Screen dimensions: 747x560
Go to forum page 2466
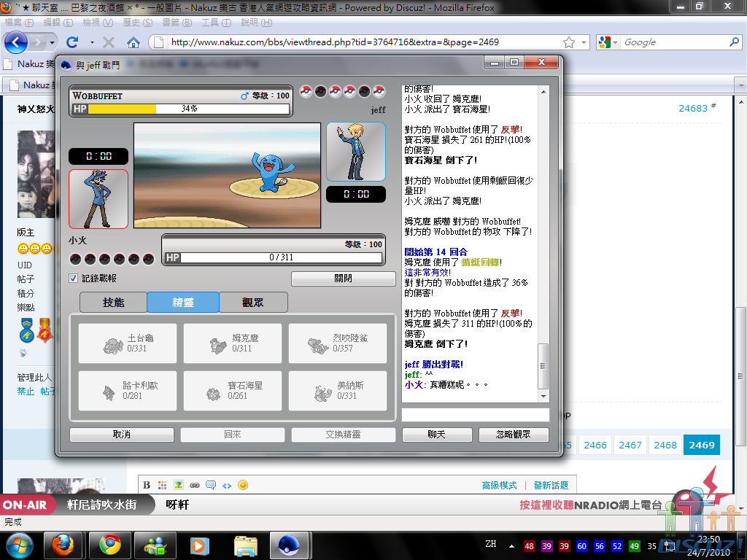click(x=595, y=446)
